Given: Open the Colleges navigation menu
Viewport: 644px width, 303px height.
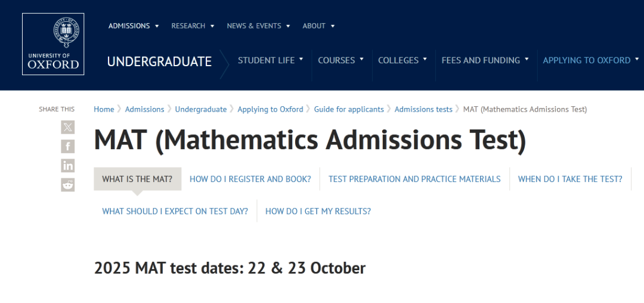Looking at the screenshot, I should click(x=402, y=60).
